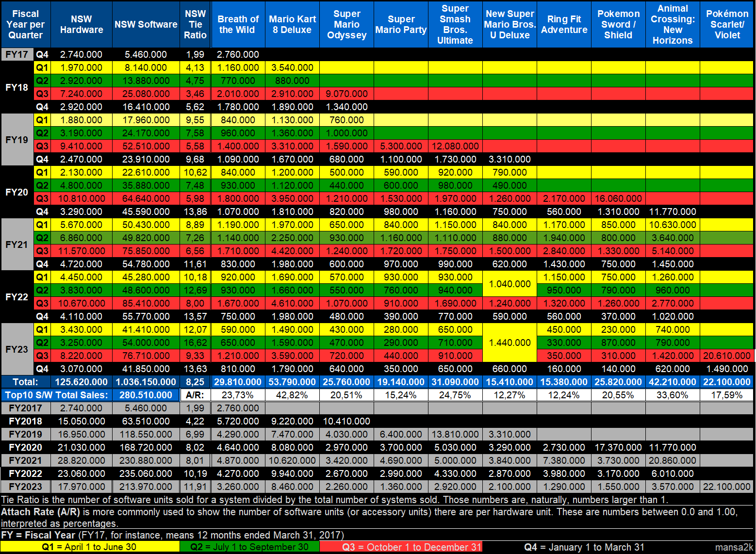Select the 'Mario Kart 8 Deluxe' header
Image resolution: width=756 pixels, height=554 pixels.
(293, 24)
